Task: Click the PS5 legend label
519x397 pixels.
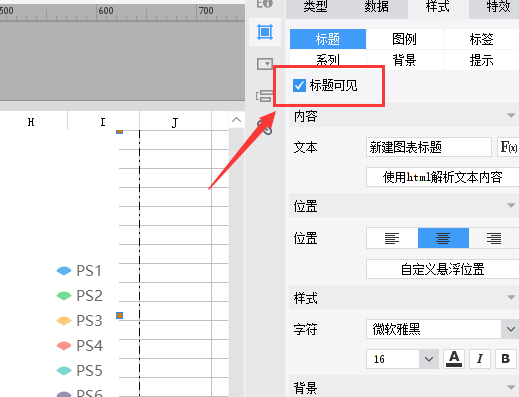Action: pos(89,371)
